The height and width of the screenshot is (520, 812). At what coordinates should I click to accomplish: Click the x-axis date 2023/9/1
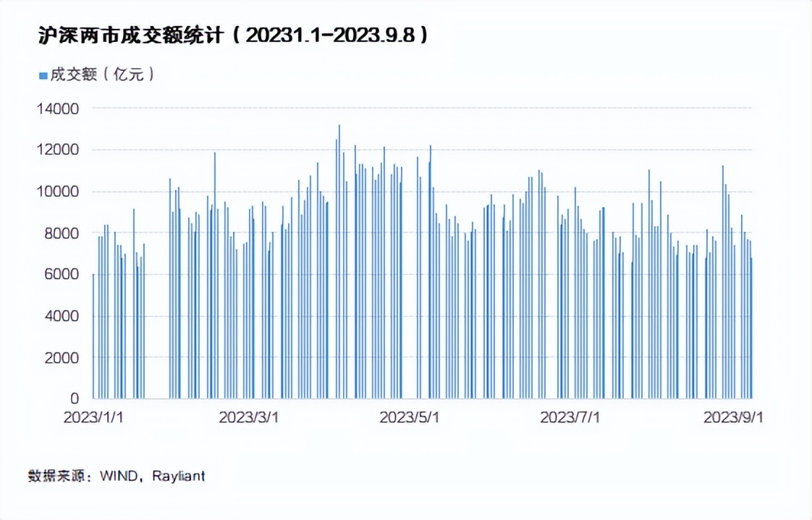tap(733, 417)
